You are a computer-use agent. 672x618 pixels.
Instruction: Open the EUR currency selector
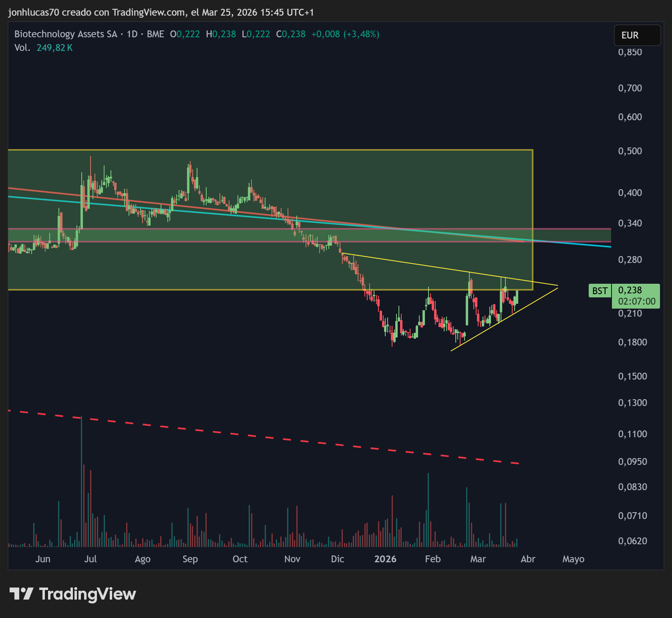[637, 35]
